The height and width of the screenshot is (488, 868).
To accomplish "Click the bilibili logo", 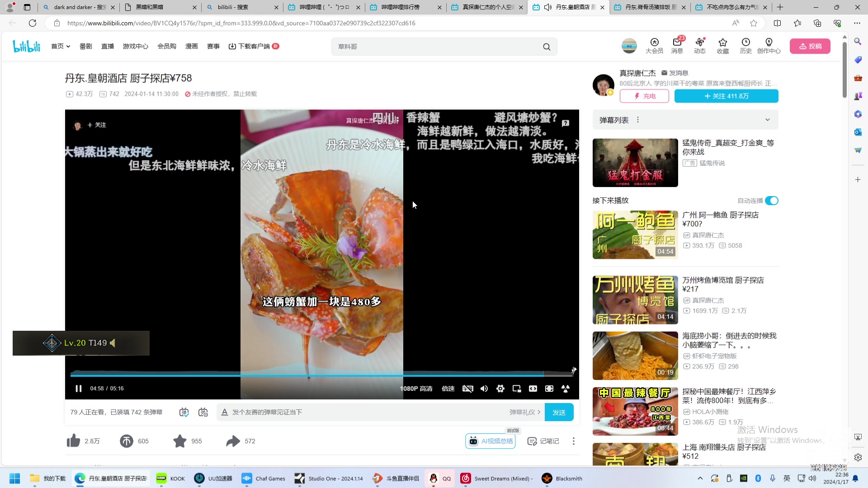I will pyautogui.click(x=26, y=46).
